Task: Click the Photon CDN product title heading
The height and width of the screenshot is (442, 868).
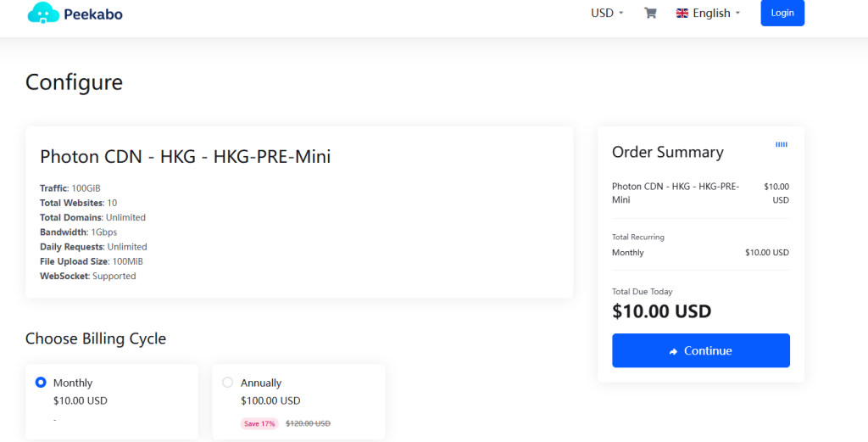Action: (x=185, y=156)
